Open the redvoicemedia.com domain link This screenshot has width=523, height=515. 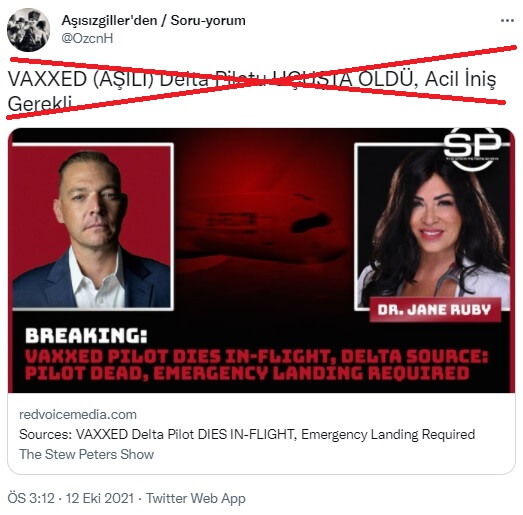[x=78, y=415]
